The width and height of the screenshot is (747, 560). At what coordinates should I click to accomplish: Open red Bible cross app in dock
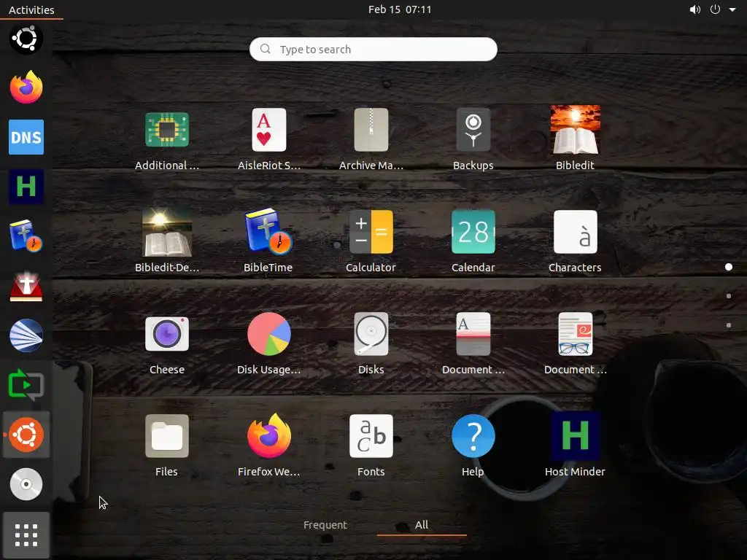(26, 286)
